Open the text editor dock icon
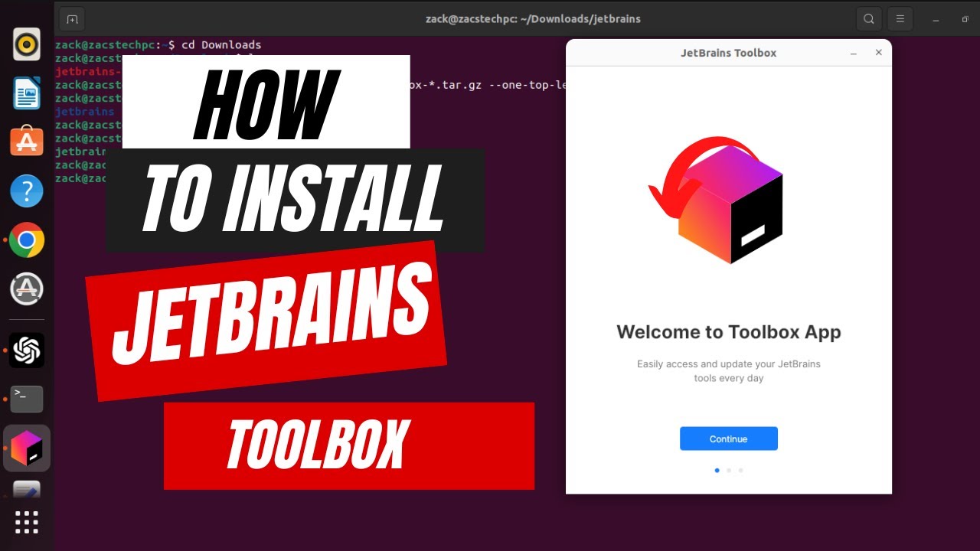Image resolution: width=980 pixels, height=551 pixels. pos(27,490)
